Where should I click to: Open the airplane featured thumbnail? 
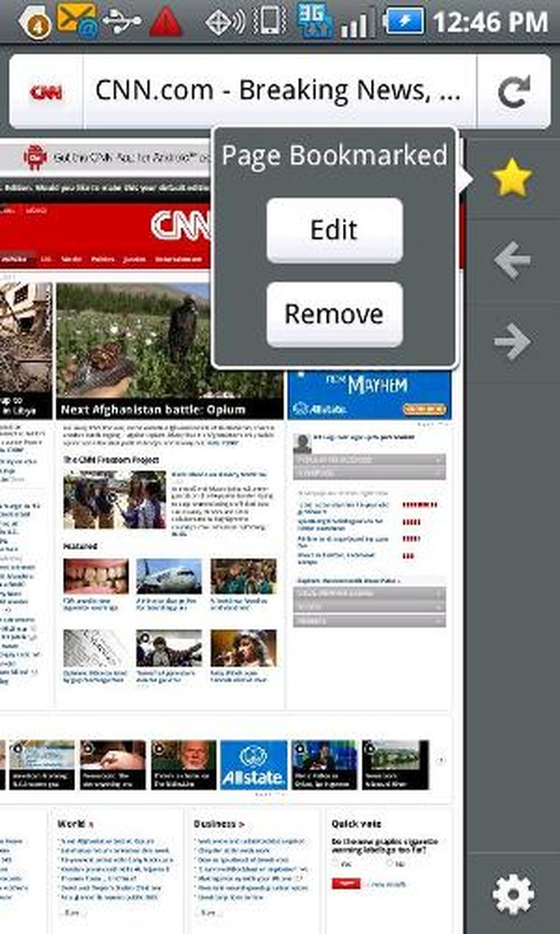pyautogui.click(x=168, y=575)
